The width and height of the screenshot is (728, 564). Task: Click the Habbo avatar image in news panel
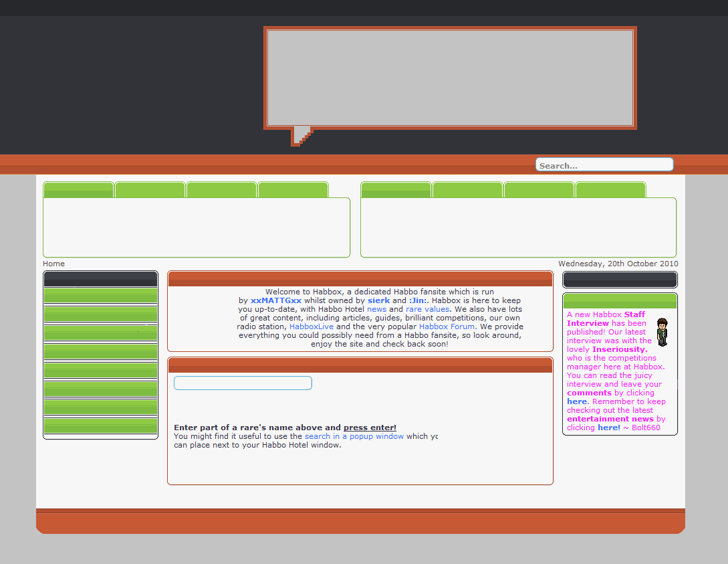tap(662, 332)
